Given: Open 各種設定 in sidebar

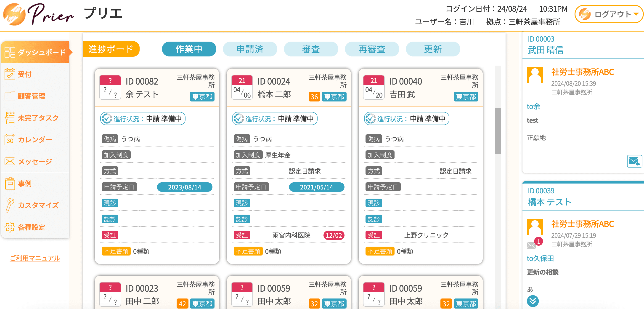Looking at the screenshot, I should tap(35, 227).
